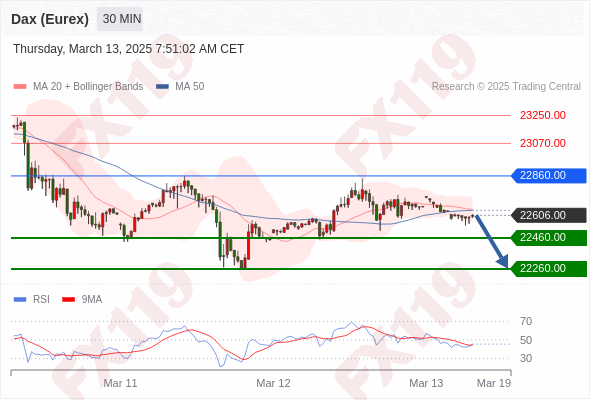Click the blue downward forecast arrow
Screen dimensions: 590x400
(x=492, y=241)
